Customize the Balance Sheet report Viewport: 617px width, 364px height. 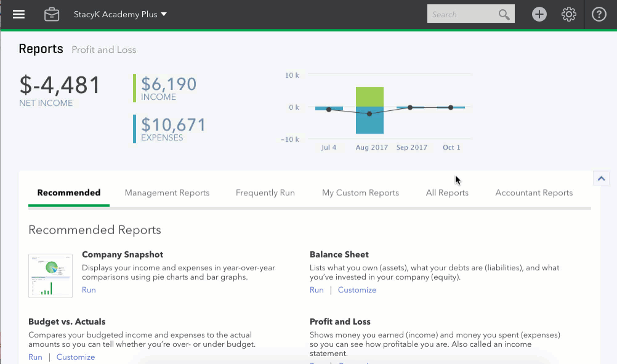(x=357, y=289)
